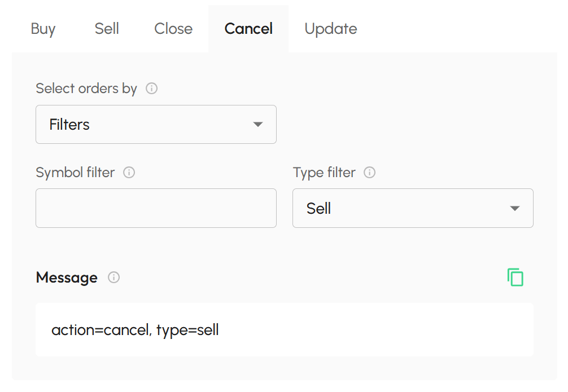Image resolution: width=568 pixels, height=392 pixels.
Task: Click the bold Message heading
Action: [67, 278]
